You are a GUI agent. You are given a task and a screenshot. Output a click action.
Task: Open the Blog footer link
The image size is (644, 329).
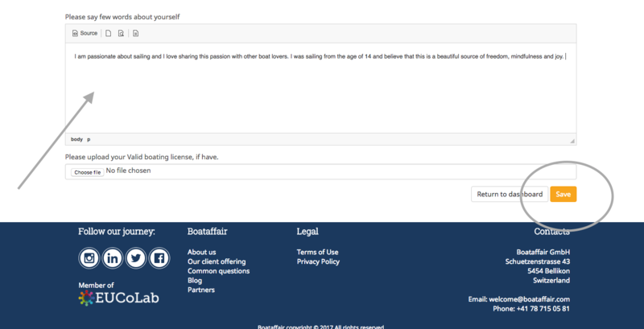click(195, 280)
